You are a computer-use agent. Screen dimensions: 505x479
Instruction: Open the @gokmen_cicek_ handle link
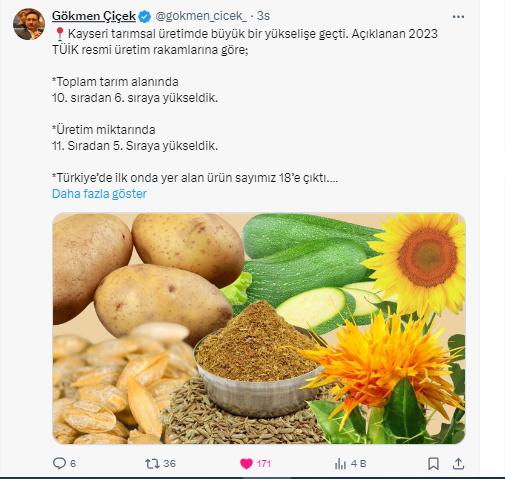[201, 16]
